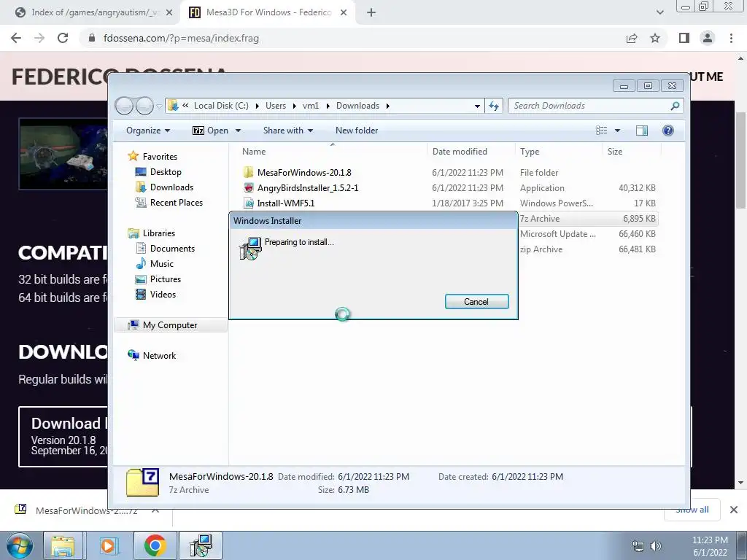The width and height of the screenshot is (747, 560).
Task: Click the change view icon in Explorer
Action: tap(602, 131)
